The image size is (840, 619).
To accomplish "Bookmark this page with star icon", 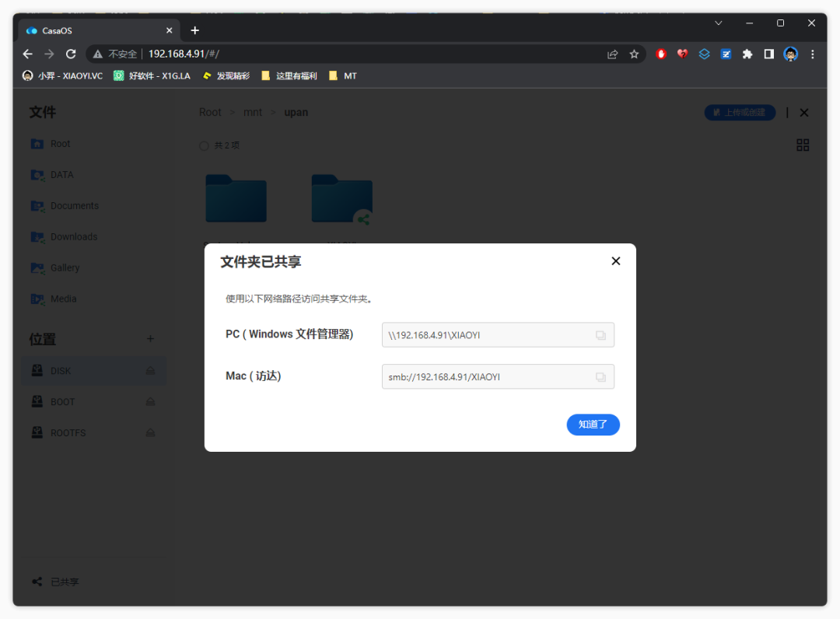I will tap(634, 54).
